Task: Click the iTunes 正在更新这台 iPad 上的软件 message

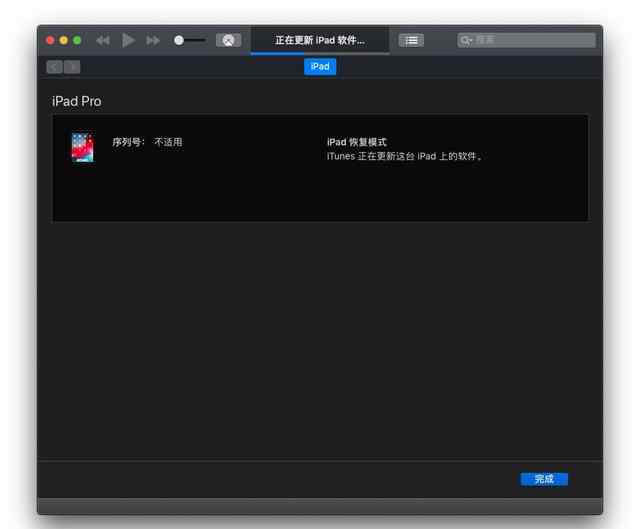Action: 404,156
